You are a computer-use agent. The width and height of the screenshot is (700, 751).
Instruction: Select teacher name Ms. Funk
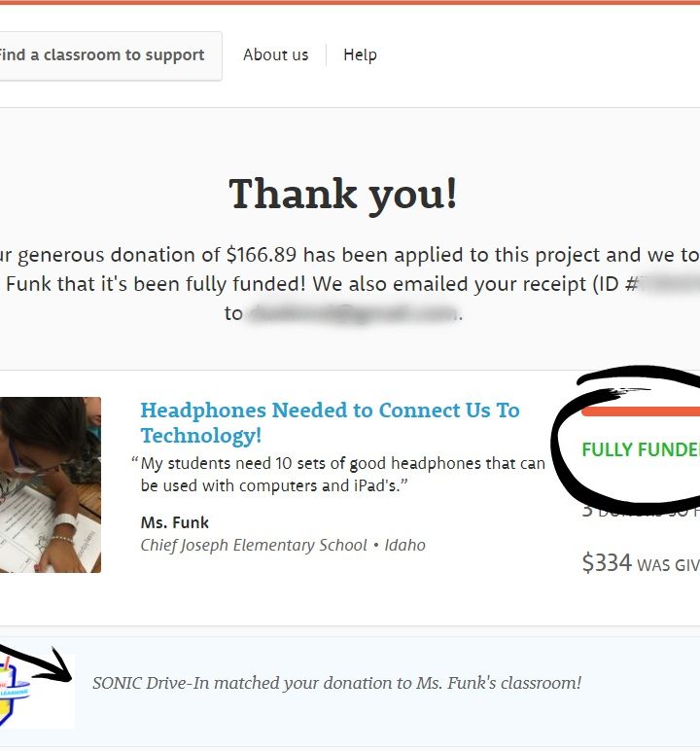coord(175,522)
